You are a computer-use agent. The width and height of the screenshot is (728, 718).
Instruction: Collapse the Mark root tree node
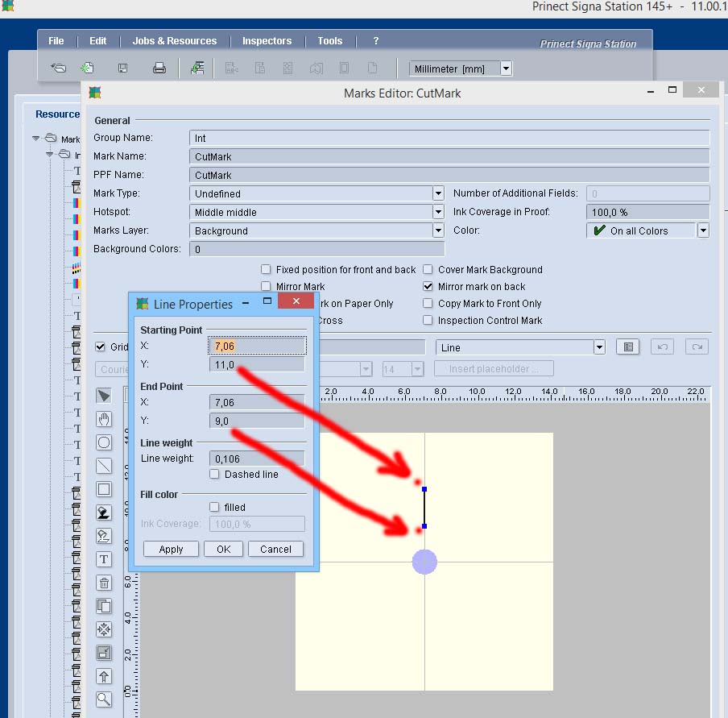coord(35,139)
